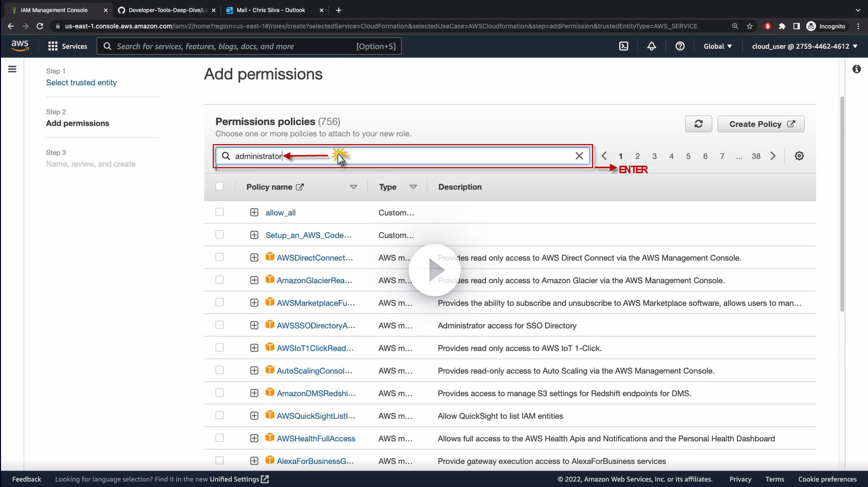Expand the AWSDirectConnect policy details
Viewport: 868px width, 487px height.
tap(254, 258)
